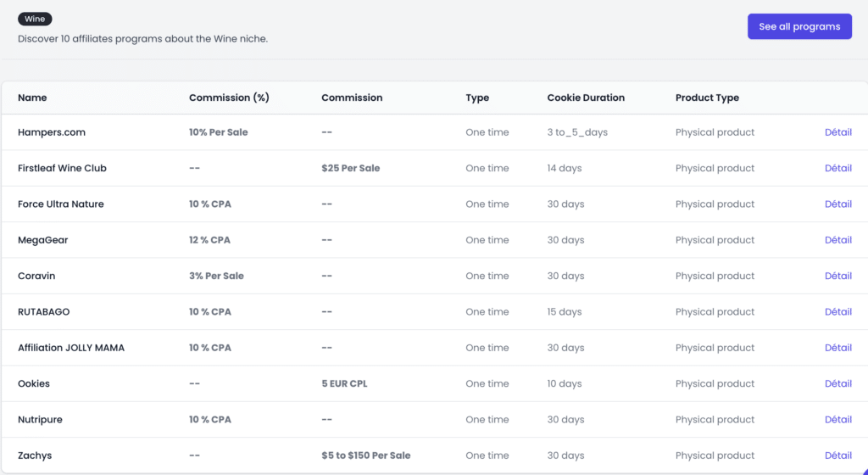Viewport: 868px width, 475px height.
Task: Open Détail link for Nutripure
Action: (x=838, y=420)
